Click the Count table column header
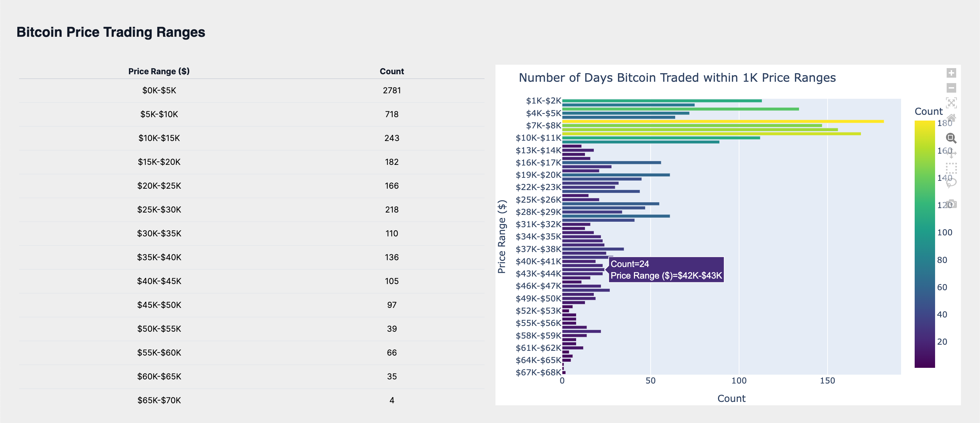The height and width of the screenshot is (423, 980). (x=391, y=71)
